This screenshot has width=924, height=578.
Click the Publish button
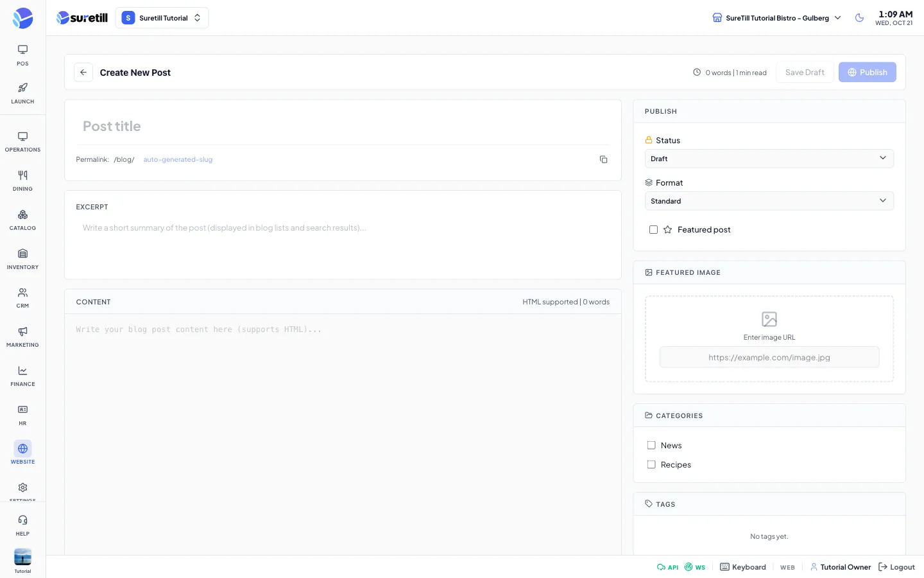coord(868,73)
